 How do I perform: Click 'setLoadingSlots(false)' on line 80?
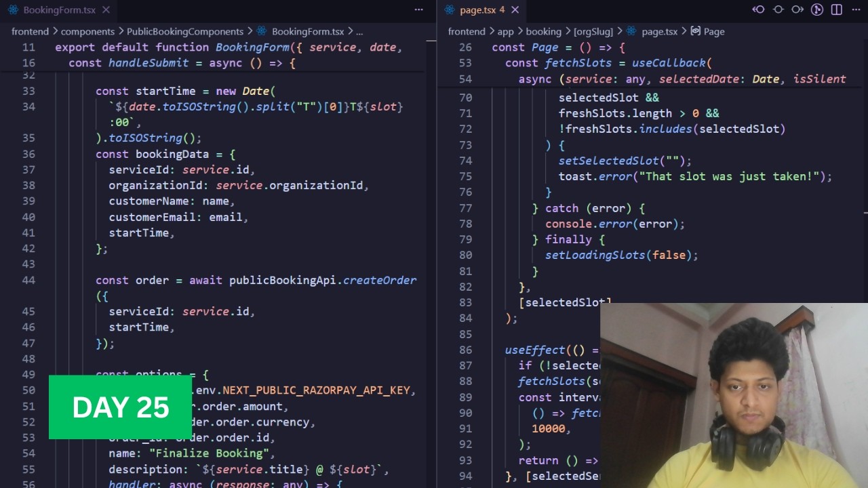[x=618, y=255]
